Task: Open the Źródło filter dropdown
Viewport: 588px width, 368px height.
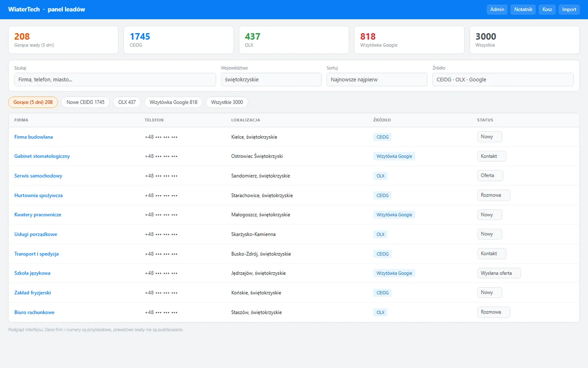Action: click(503, 80)
